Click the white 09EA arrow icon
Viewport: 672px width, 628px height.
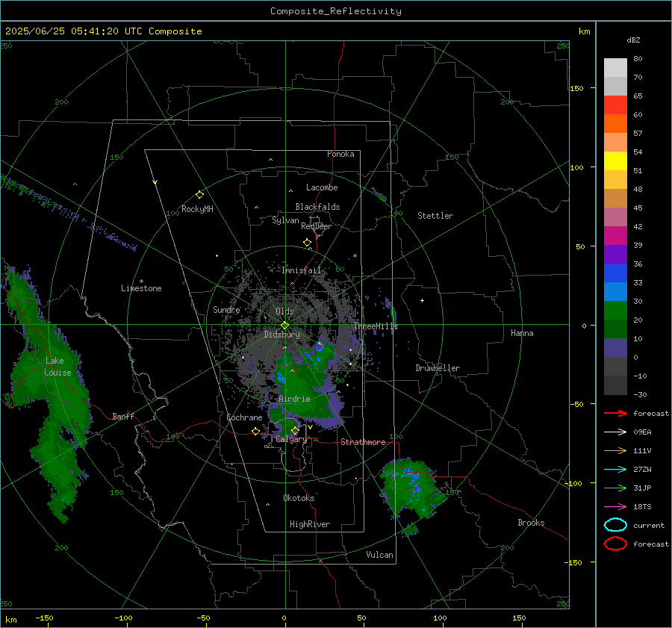(x=615, y=432)
